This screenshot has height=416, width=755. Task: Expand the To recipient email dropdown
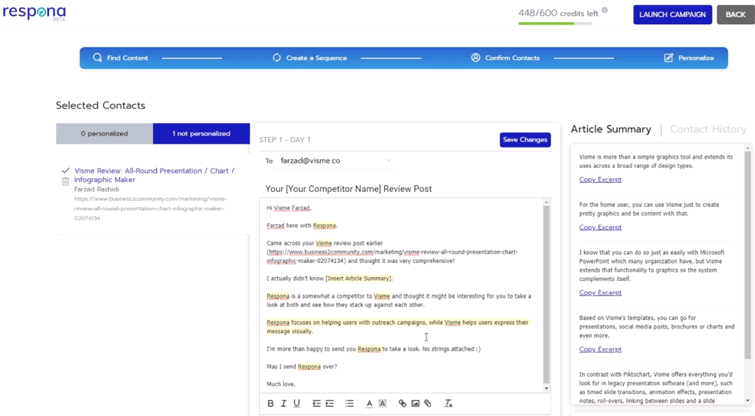pos(388,160)
